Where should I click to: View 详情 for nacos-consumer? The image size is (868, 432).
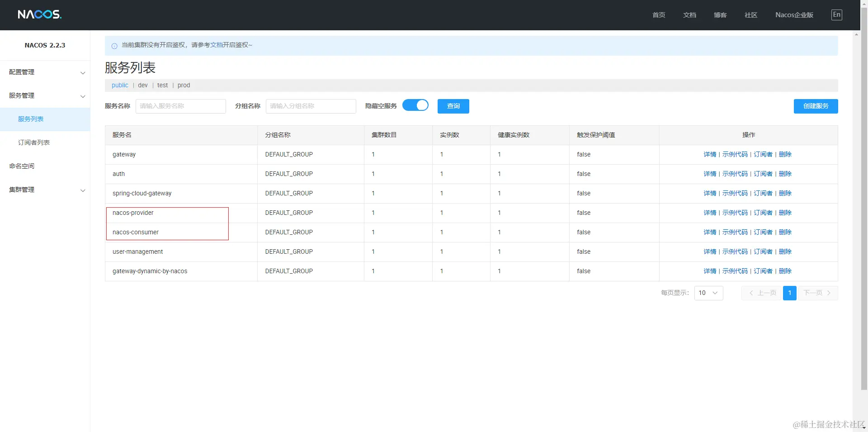(x=710, y=233)
